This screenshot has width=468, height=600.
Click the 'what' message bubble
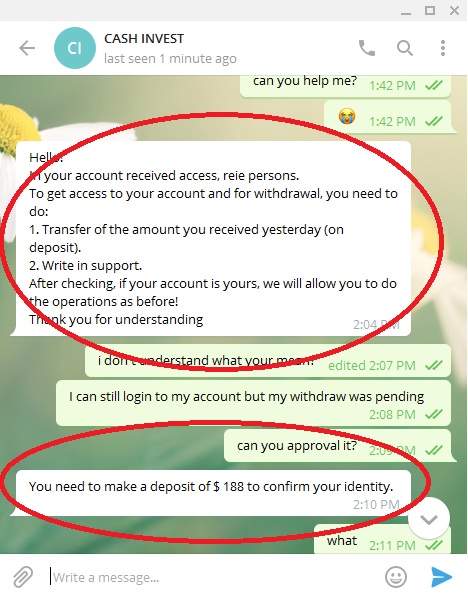coord(382,540)
